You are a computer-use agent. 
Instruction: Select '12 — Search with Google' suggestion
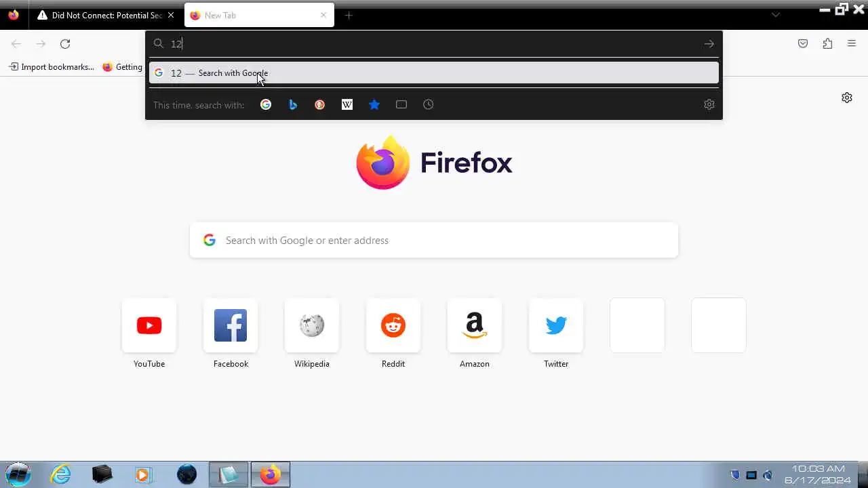coord(434,73)
